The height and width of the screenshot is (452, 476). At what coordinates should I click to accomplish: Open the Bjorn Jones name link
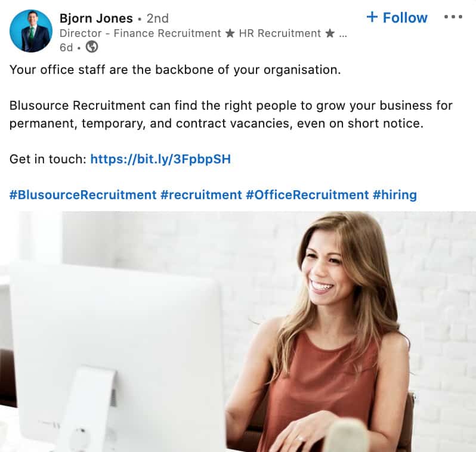point(96,18)
